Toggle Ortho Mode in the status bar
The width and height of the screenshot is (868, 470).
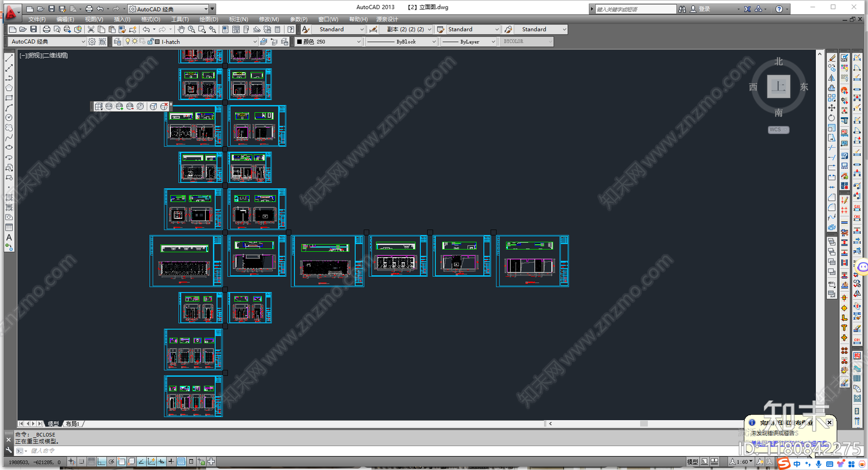point(101,462)
